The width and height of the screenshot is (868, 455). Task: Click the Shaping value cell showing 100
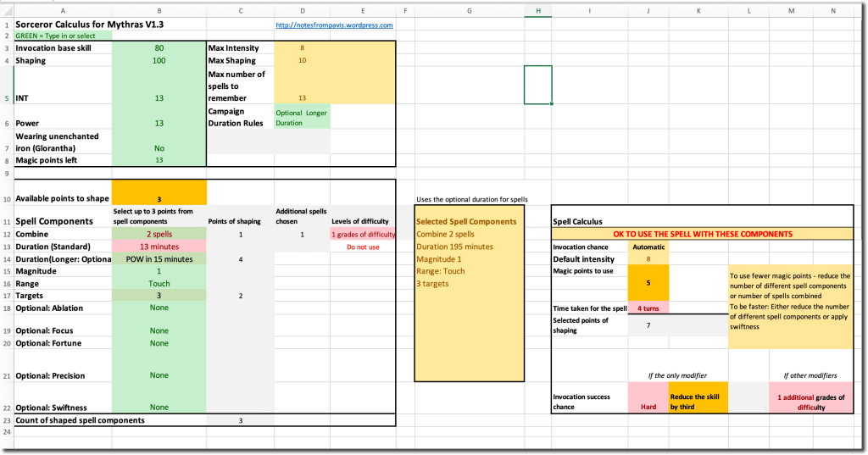pyautogui.click(x=159, y=61)
